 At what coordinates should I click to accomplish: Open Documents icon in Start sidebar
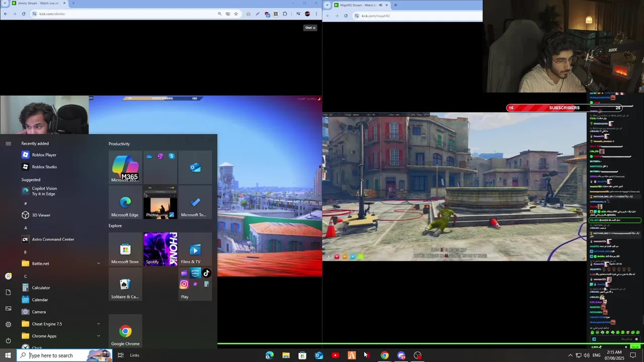(x=8, y=292)
